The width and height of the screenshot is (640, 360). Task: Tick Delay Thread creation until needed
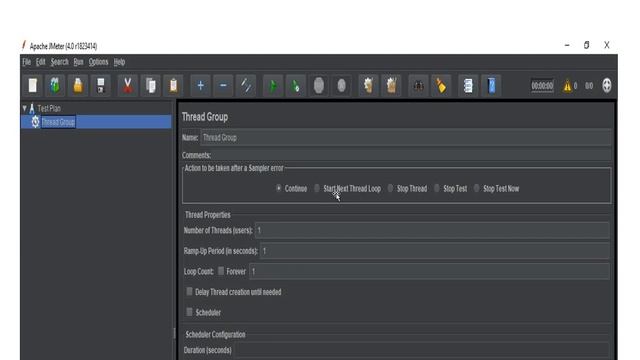point(189,291)
